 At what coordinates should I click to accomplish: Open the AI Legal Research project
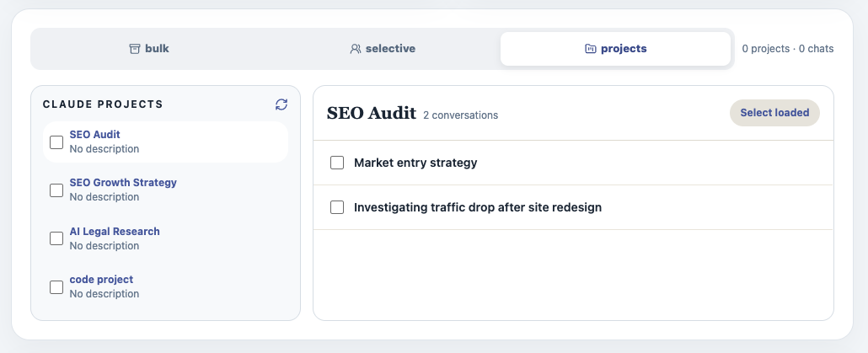click(115, 232)
